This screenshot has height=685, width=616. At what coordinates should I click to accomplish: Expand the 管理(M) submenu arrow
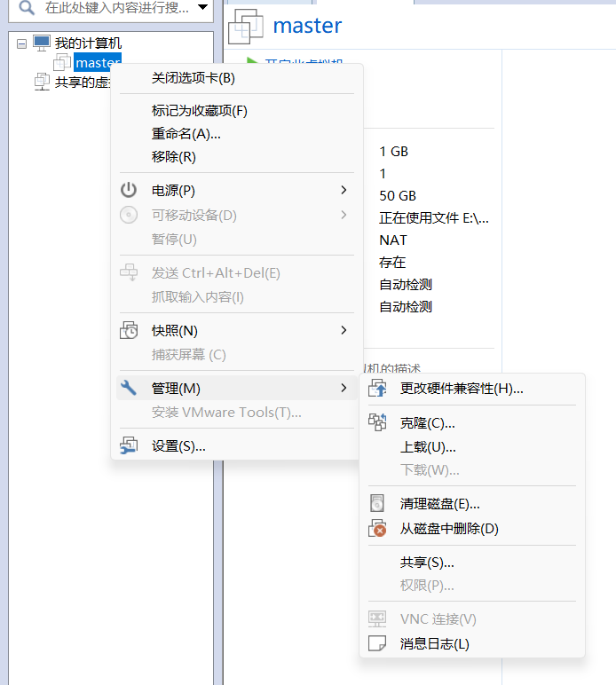tap(344, 388)
